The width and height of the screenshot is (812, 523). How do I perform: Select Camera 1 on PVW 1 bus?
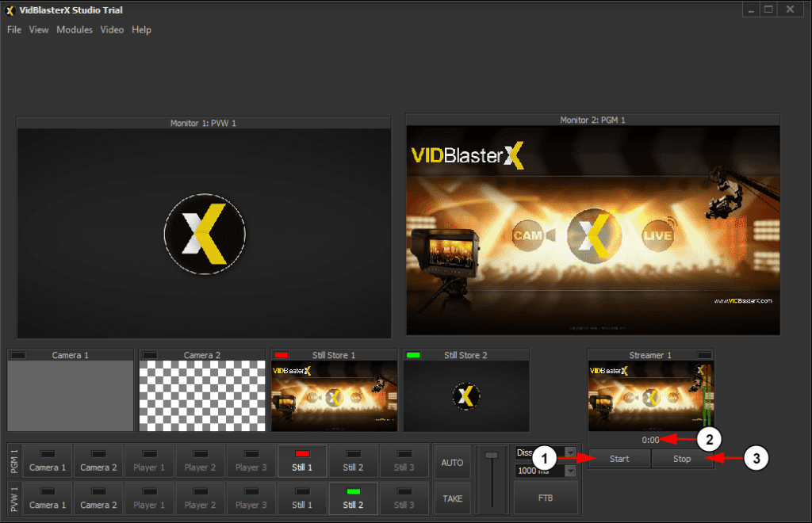(48, 498)
